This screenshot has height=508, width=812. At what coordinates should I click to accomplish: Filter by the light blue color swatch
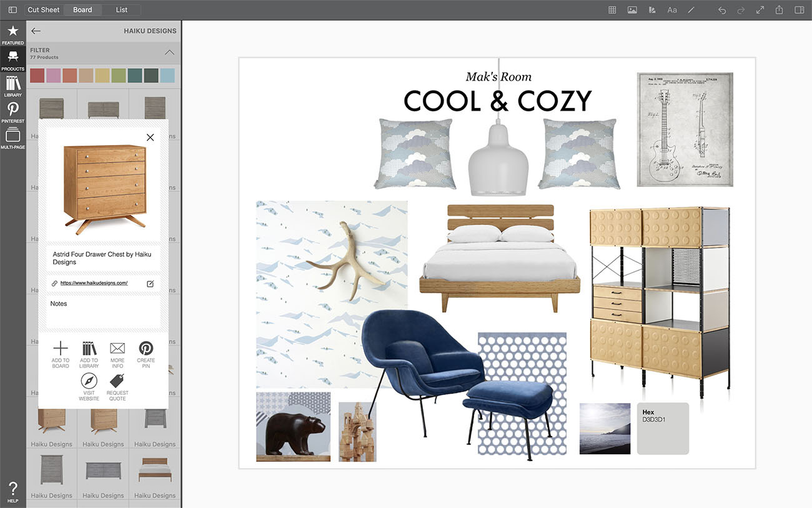pyautogui.click(x=167, y=76)
